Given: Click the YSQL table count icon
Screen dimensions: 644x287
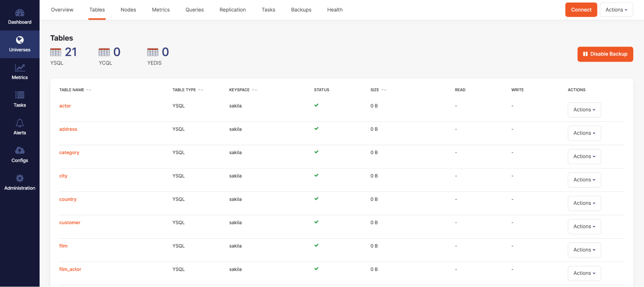Looking at the screenshot, I should coord(56,52).
